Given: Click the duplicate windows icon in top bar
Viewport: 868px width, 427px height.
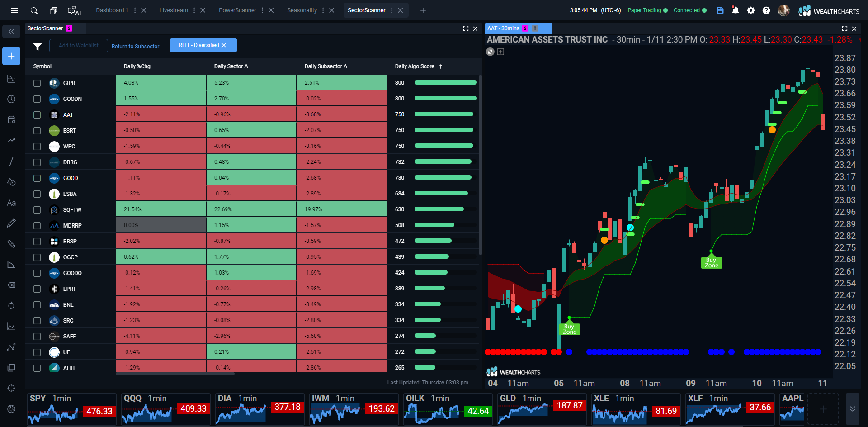Looking at the screenshot, I should (x=53, y=10).
